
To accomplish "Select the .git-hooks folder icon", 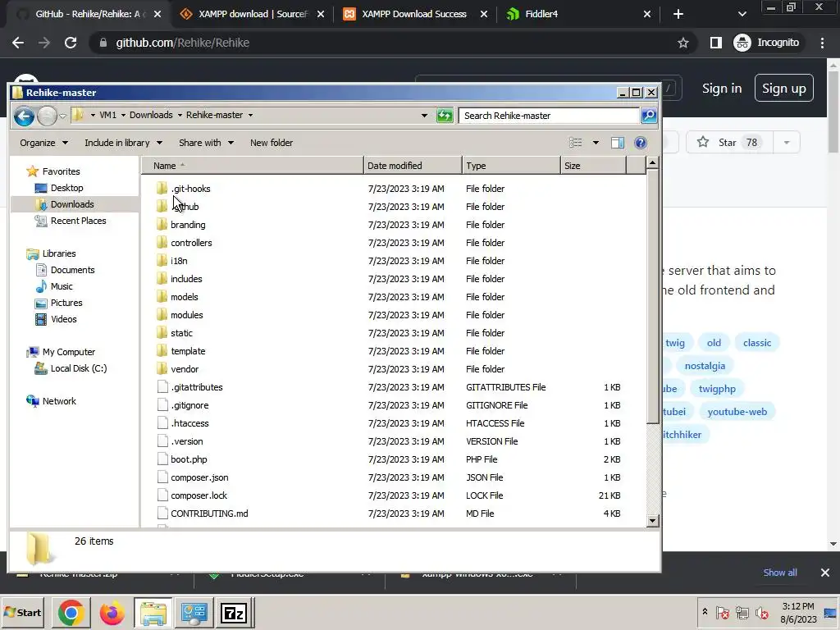I will [x=162, y=188].
